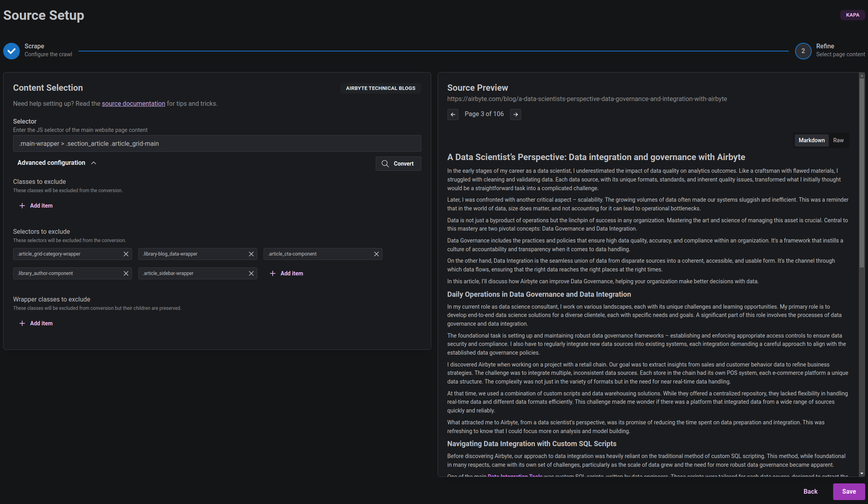Click 'Navigating Data Integration with Custom SQL' heading

[532, 444]
